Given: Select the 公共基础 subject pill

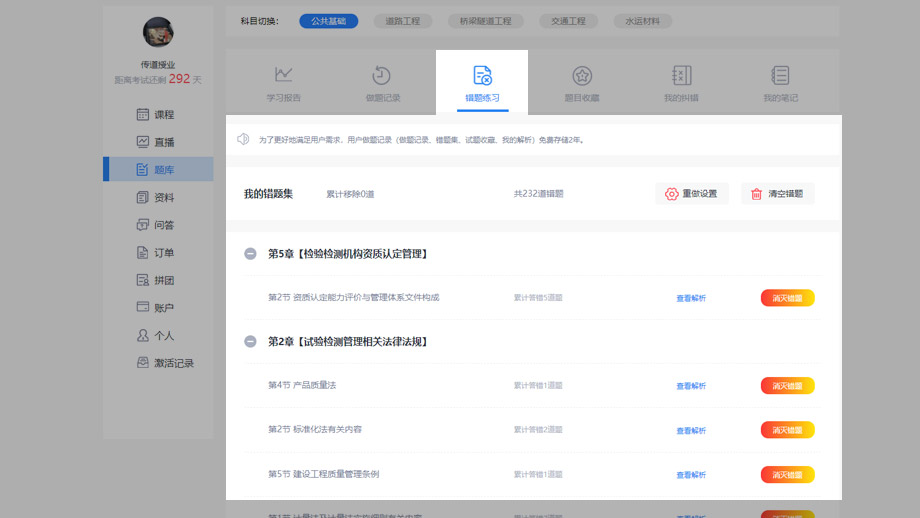Looking at the screenshot, I should [x=328, y=21].
